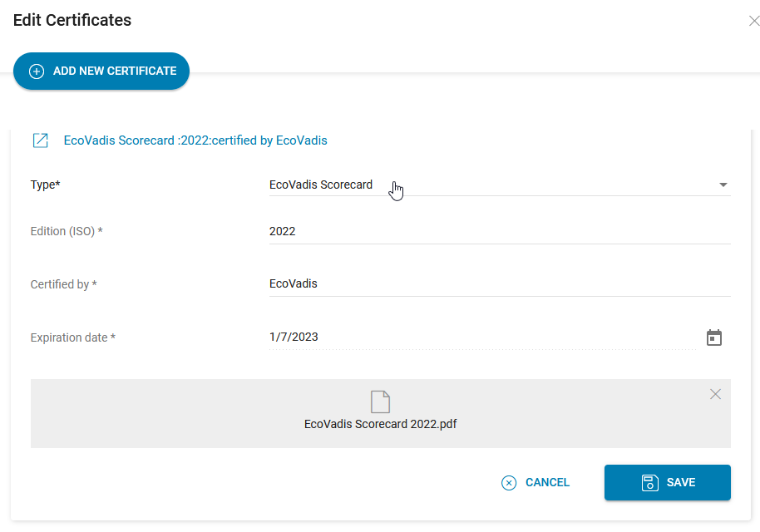Select the attached file thumbnail area
760x532 pixels.
click(380, 412)
